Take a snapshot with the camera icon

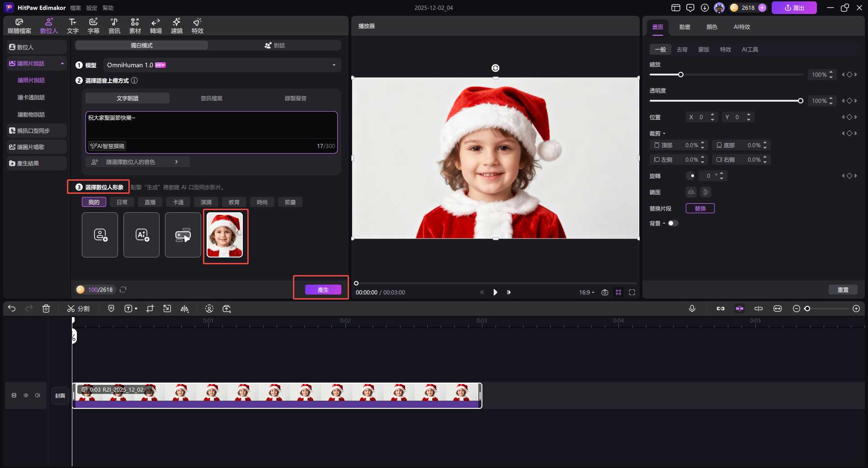pos(604,292)
